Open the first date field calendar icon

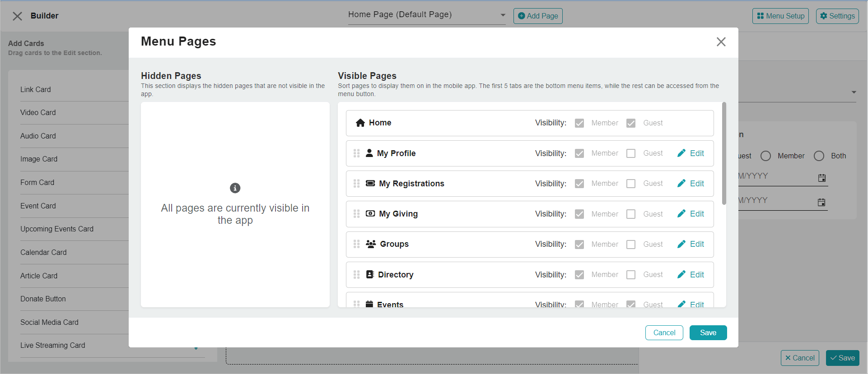[822, 178]
